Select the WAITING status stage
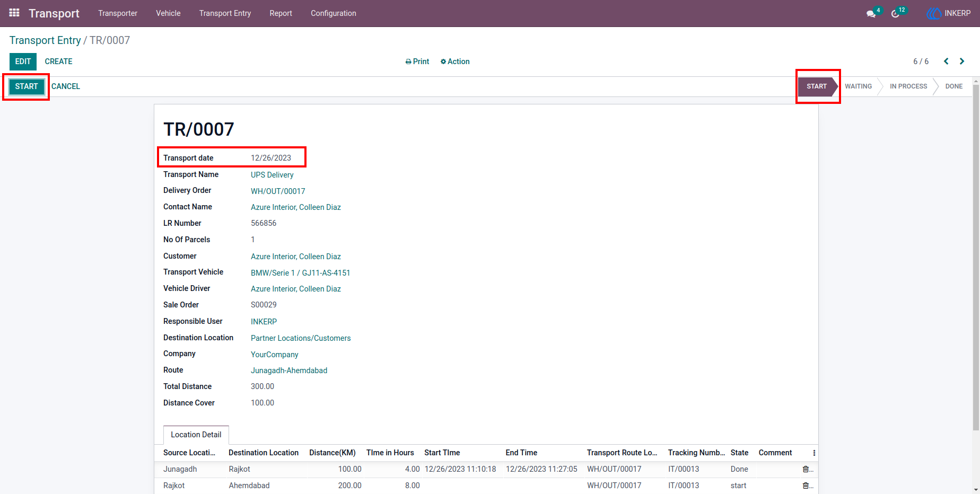The width and height of the screenshot is (980, 494). 858,86
